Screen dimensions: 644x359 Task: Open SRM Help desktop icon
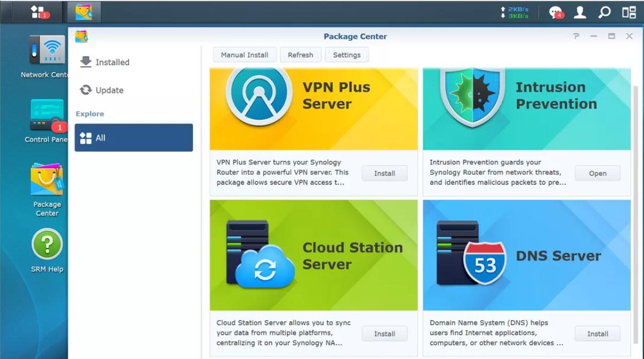click(x=47, y=251)
